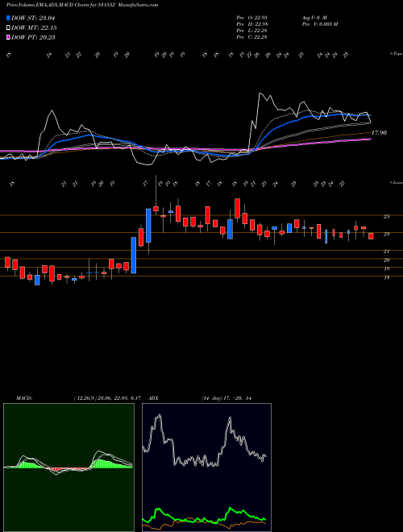This screenshot has height=532, width=403.
Task: Select the 'DOW ST: 23.04' legend text
Action: (x=33, y=19)
